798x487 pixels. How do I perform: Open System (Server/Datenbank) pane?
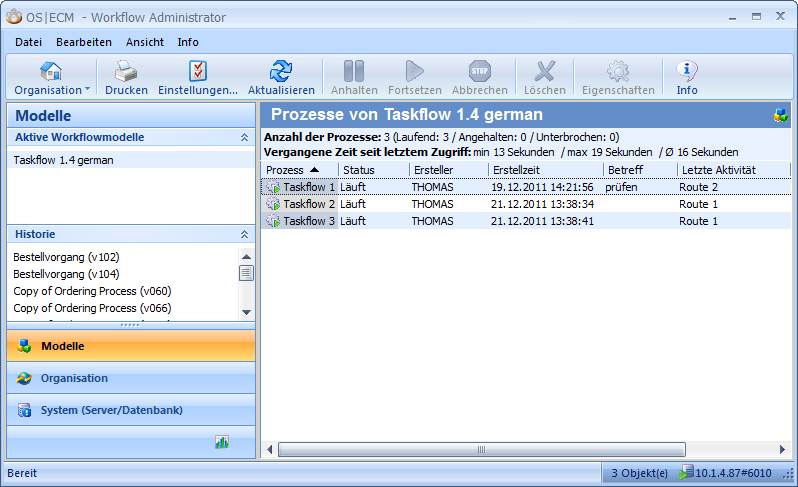point(111,410)
